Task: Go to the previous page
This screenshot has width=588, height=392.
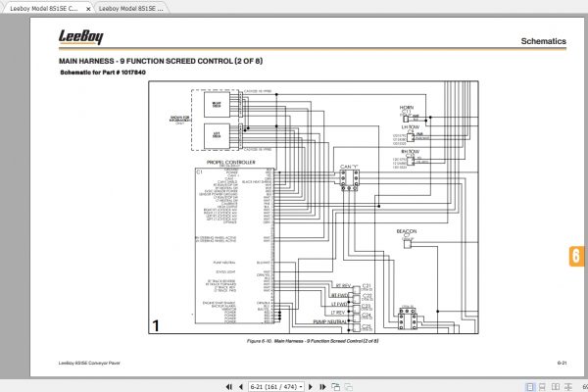Action: [241, 387]
